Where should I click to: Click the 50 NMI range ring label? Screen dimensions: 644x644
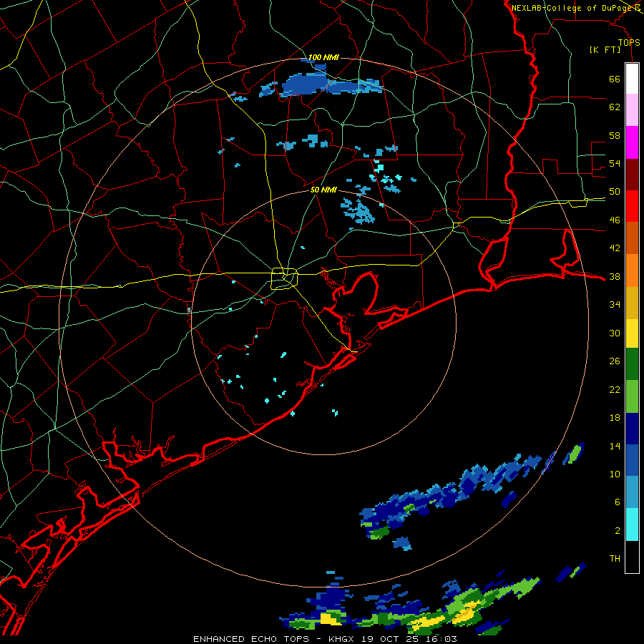(323, 190)
